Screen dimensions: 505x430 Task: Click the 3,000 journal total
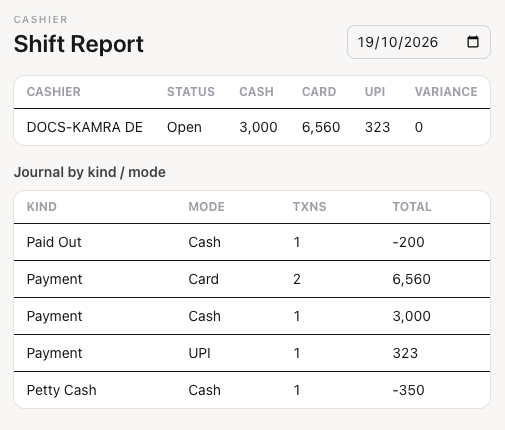pos(412,316)
